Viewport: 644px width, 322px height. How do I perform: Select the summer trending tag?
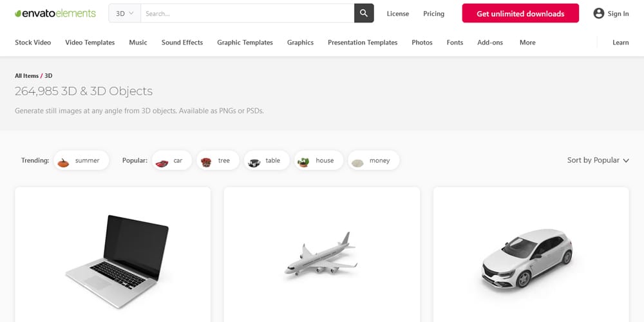tap(81, 160)
